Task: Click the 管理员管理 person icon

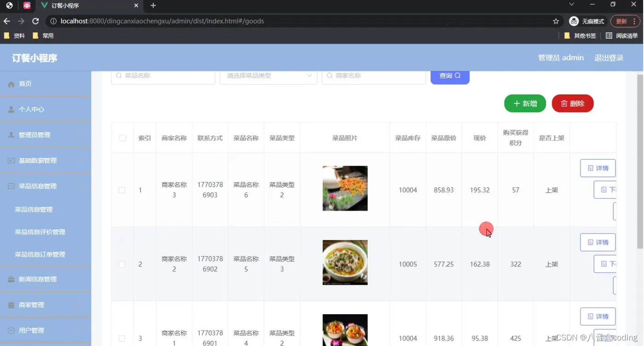Action: coord(11,135)
